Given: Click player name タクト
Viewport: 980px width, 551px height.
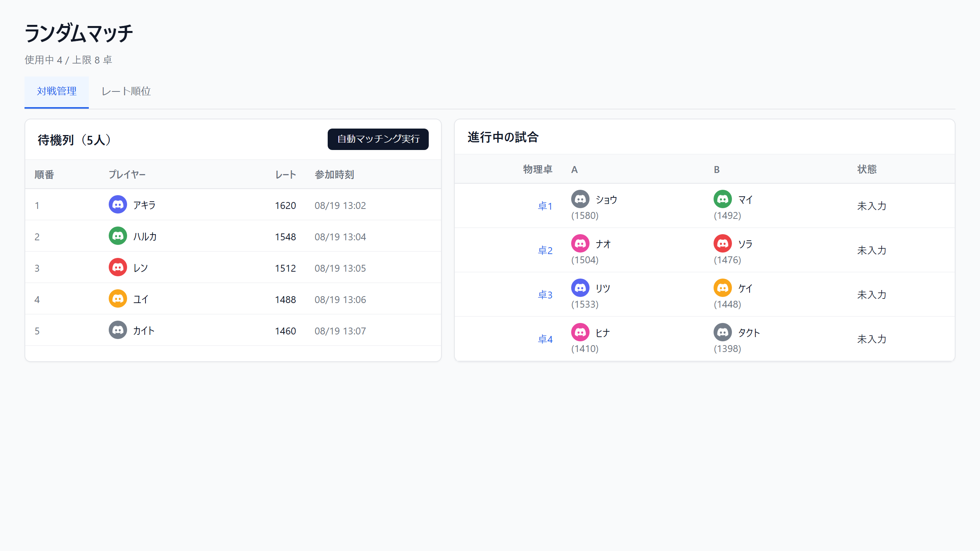Looking at the screenshot, I should point(749,333).
